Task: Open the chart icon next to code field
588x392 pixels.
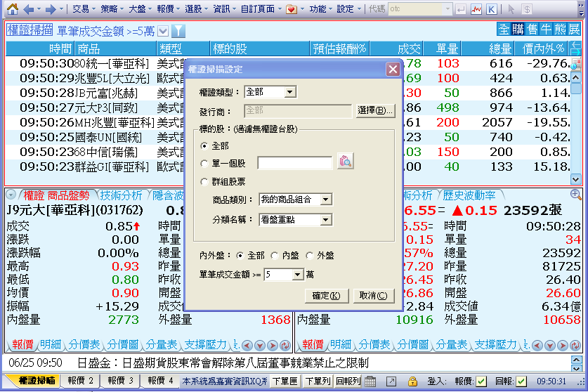Action: 476,9
